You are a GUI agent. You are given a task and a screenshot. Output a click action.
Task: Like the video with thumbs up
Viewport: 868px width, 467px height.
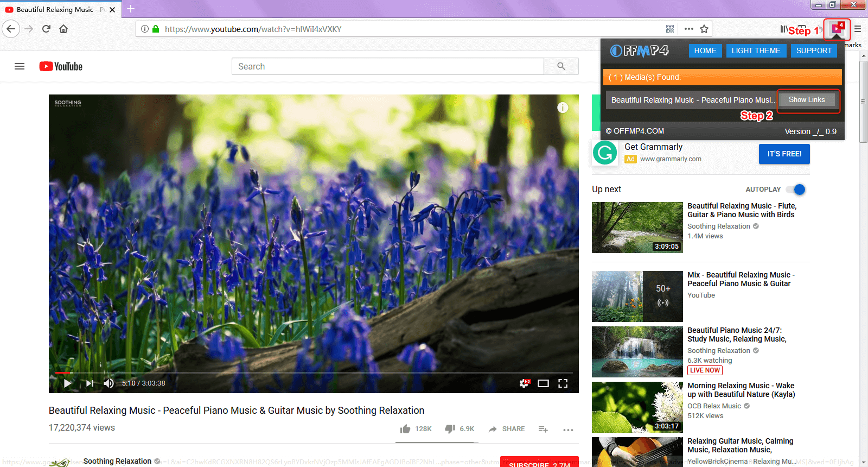pos(405,429)
